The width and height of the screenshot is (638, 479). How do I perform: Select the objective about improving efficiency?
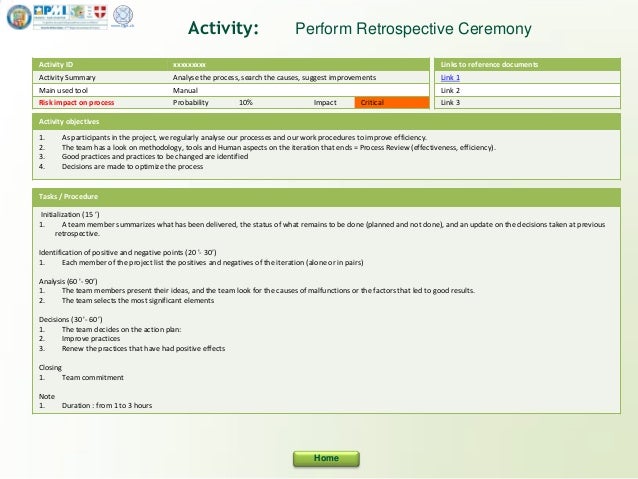[x=244, y=138]
